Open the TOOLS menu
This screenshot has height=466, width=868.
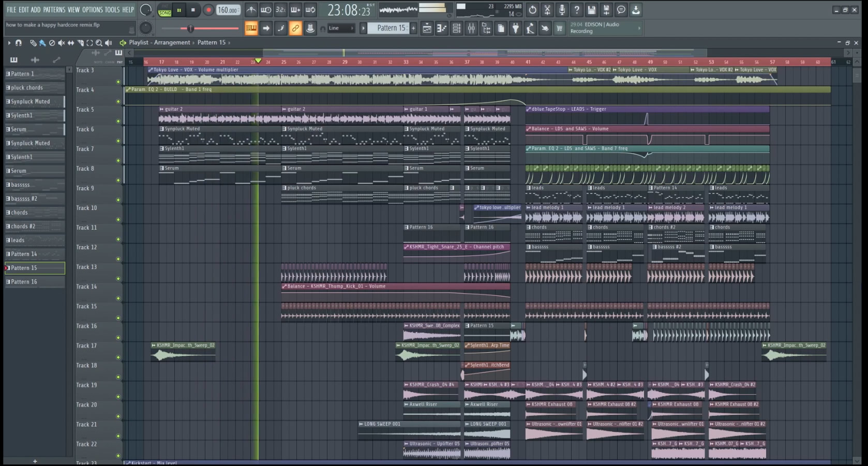[112, 10]
